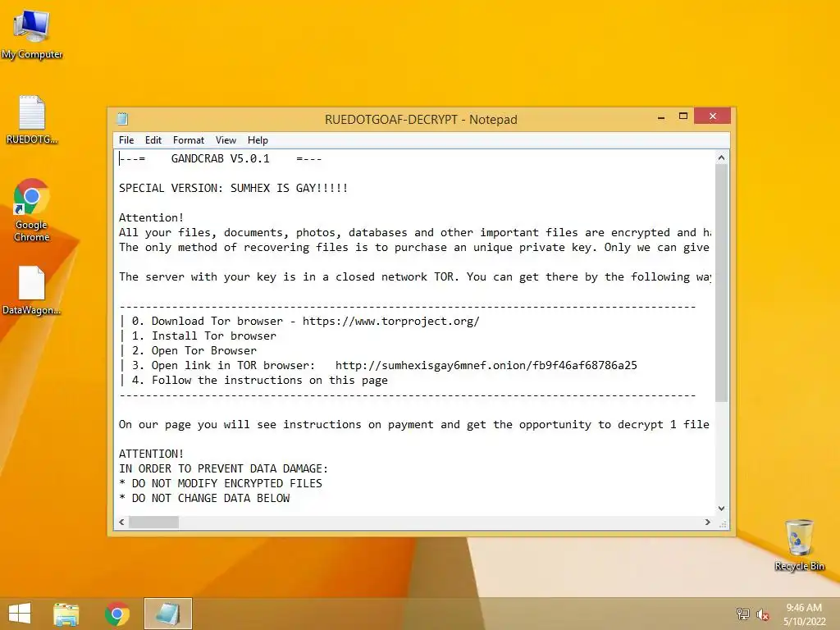Viewport: 840px width, 630px height.
Task: Open the Help menu in Notepad
Action: [x=258, y=140]
